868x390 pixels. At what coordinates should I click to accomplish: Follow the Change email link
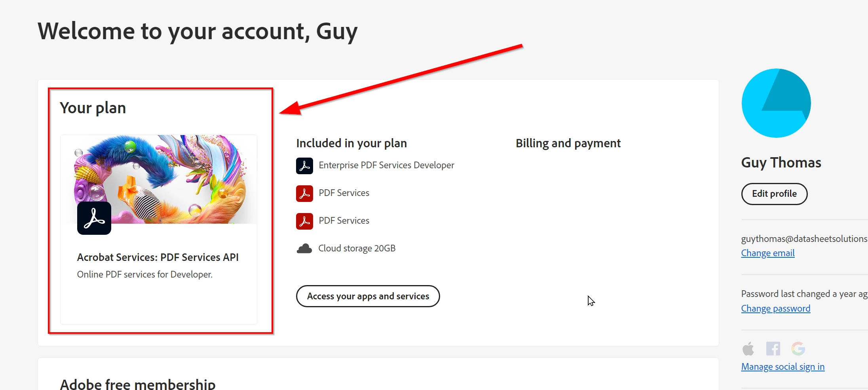coord(768,253)
